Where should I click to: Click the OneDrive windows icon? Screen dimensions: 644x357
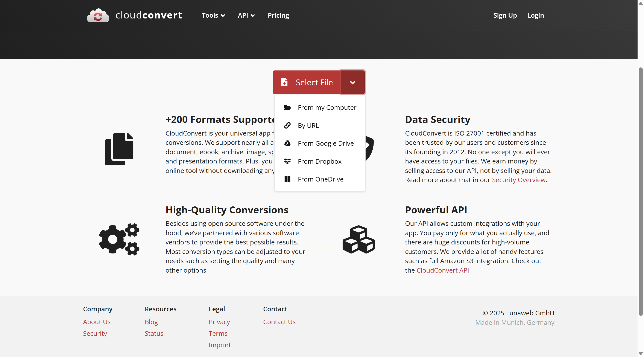[287, 179]
